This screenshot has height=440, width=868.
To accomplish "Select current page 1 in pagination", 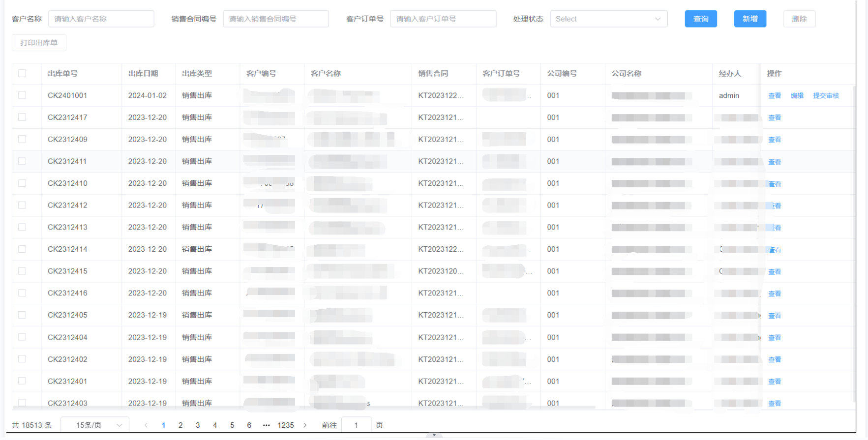I will 163,425.
